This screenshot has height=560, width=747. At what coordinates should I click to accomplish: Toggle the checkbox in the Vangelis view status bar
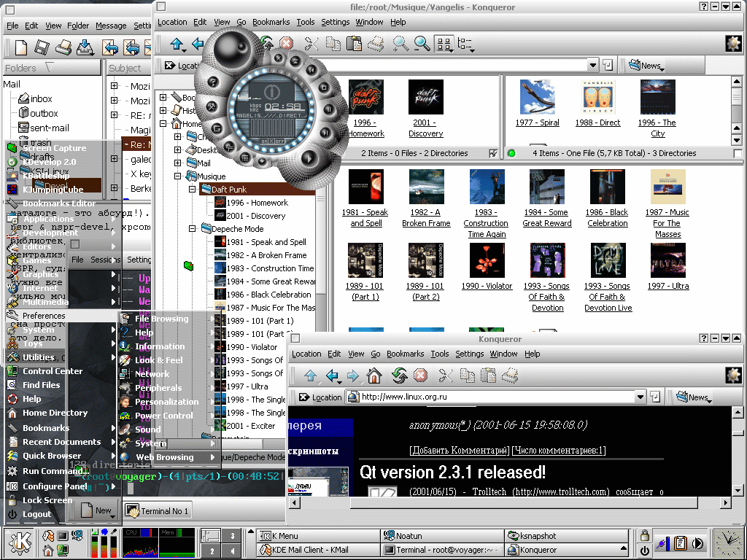click(x=738, y=153)
